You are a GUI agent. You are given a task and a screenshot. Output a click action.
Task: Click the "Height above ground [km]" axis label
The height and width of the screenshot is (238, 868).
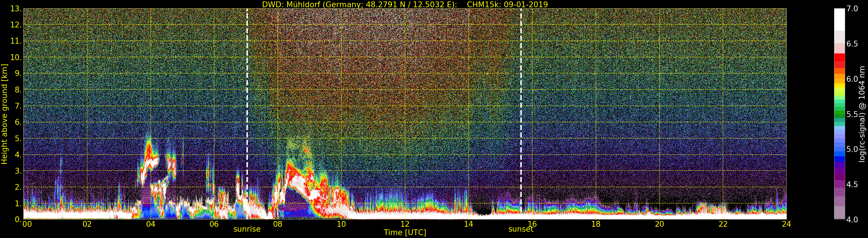[4, 114]
